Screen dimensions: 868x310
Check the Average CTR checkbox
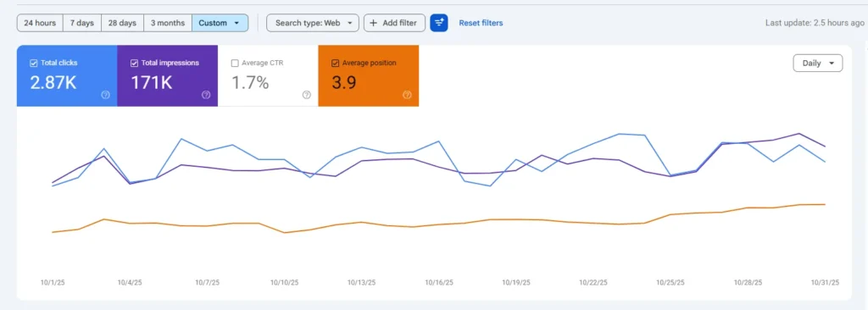(235, 64)
